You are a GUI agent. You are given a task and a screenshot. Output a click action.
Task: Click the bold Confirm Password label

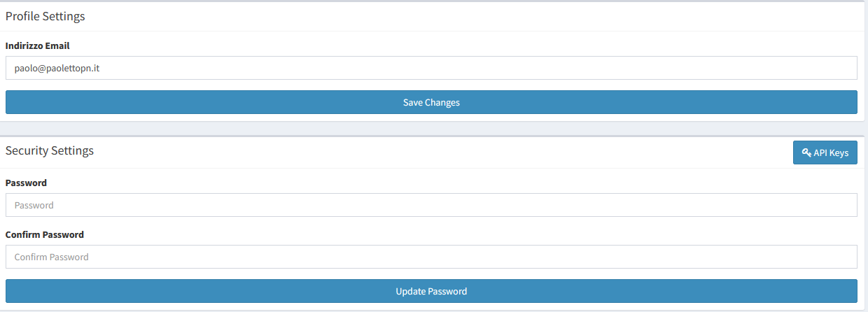tap(45, 234)
